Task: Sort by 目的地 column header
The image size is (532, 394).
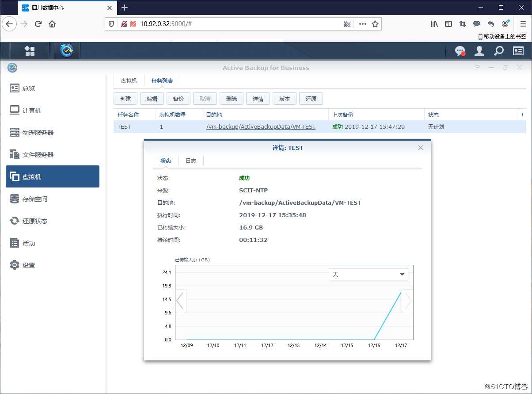Action: click(x=265, y=115)
